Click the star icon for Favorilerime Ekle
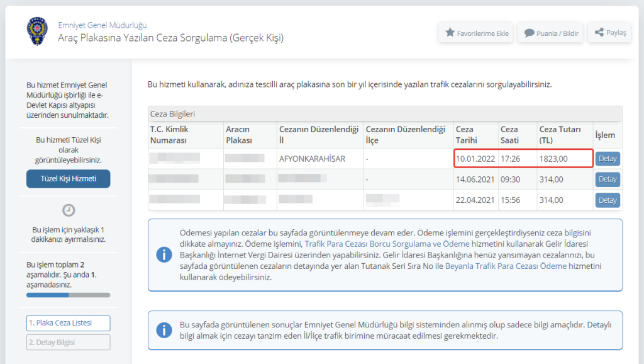 [x=450, y=33]
